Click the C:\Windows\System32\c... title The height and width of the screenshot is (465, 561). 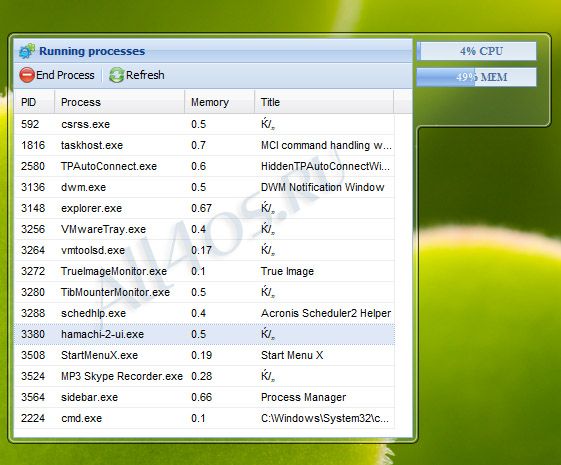point(325,418)
